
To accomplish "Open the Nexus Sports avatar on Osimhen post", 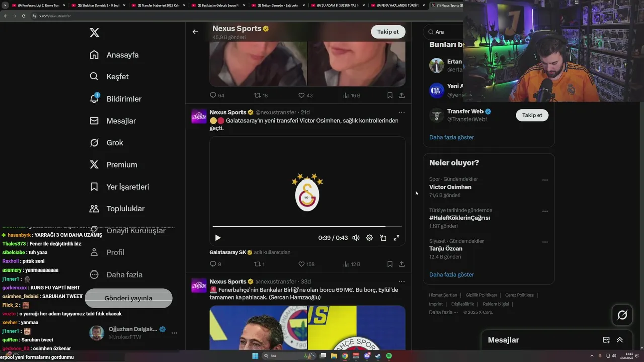I will click(x=199, y=117).
